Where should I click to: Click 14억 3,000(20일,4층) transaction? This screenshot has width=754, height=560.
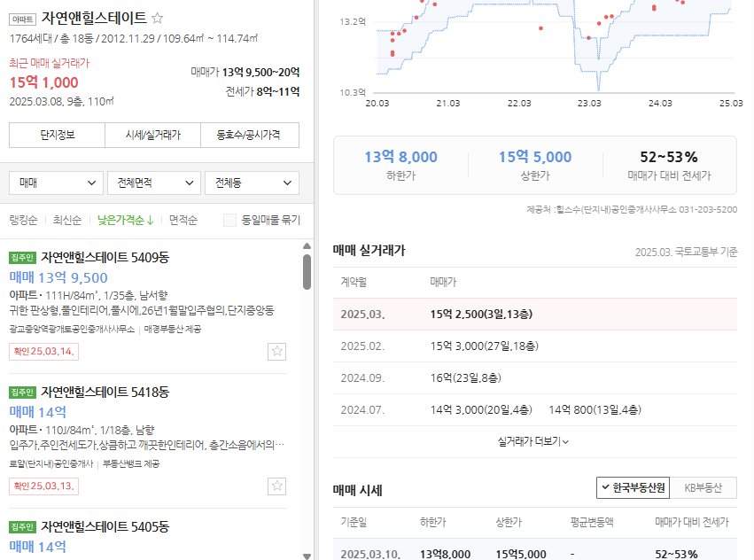tap(481, 410)
